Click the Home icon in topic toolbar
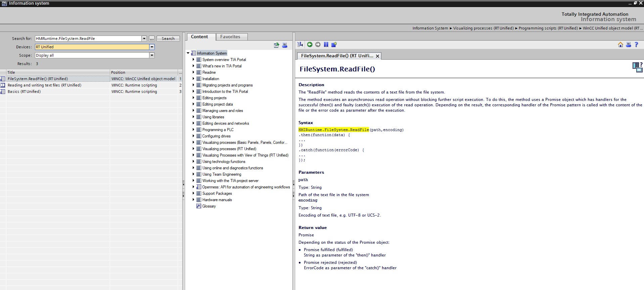 pos(620,45)
